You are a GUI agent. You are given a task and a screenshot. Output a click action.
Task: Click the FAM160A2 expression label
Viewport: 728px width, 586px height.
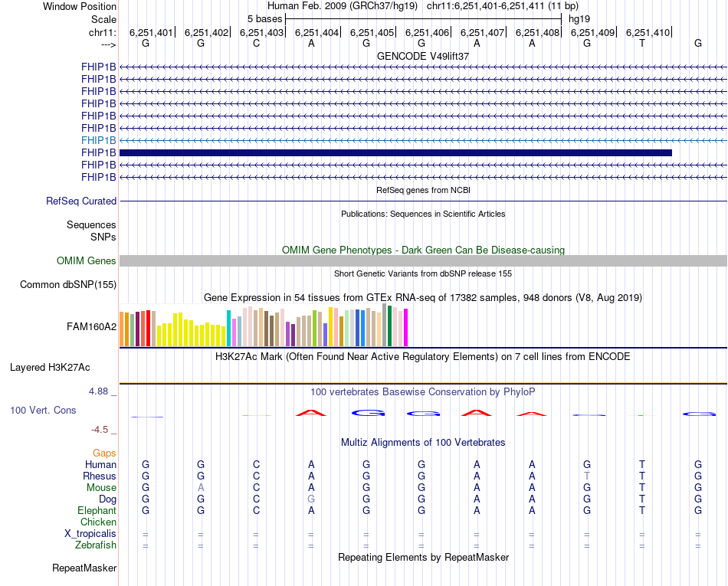pos(91,326)
